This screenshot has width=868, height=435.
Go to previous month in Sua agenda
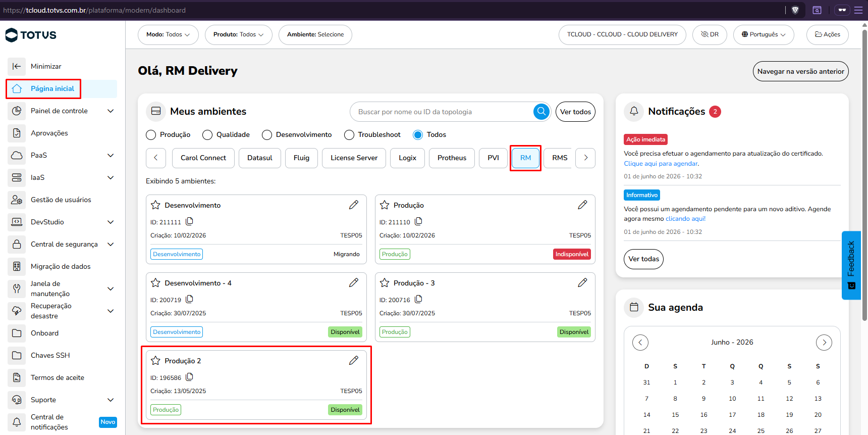(640, 343)
